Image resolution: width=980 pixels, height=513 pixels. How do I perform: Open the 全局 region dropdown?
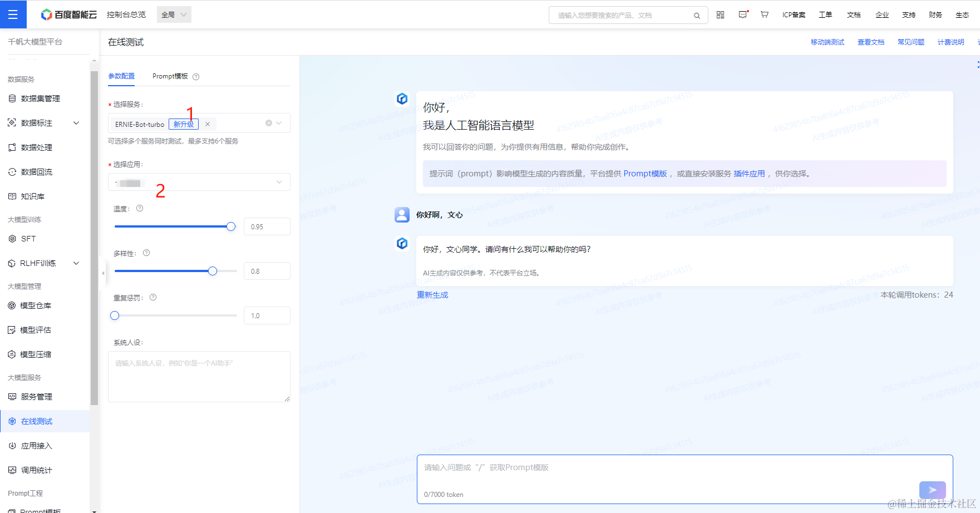174,14
